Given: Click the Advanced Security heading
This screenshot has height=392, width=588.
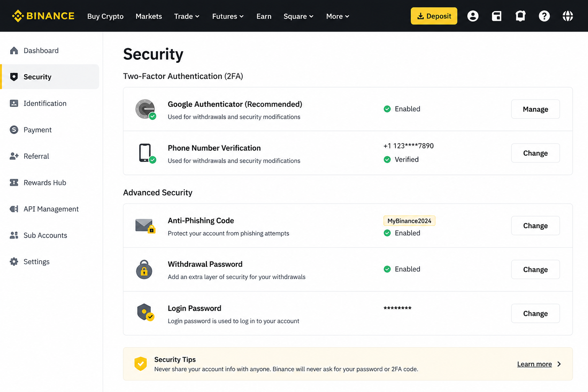Looking at the screenshot, I should click(x=158, y=193).
